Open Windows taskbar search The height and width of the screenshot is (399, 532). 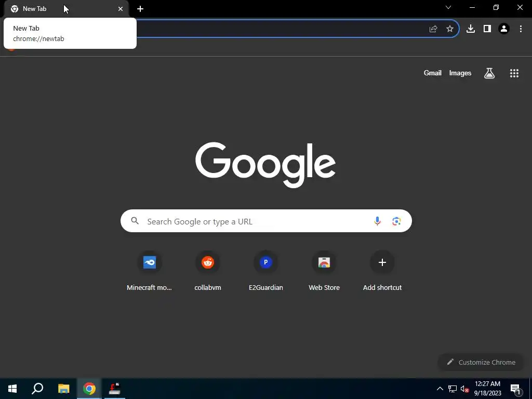click(x=37, y=389)
